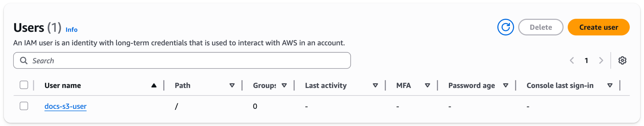This screenshot has width=644, height=126.
Task: Click the Create user button
Action: tap(599, 27)
